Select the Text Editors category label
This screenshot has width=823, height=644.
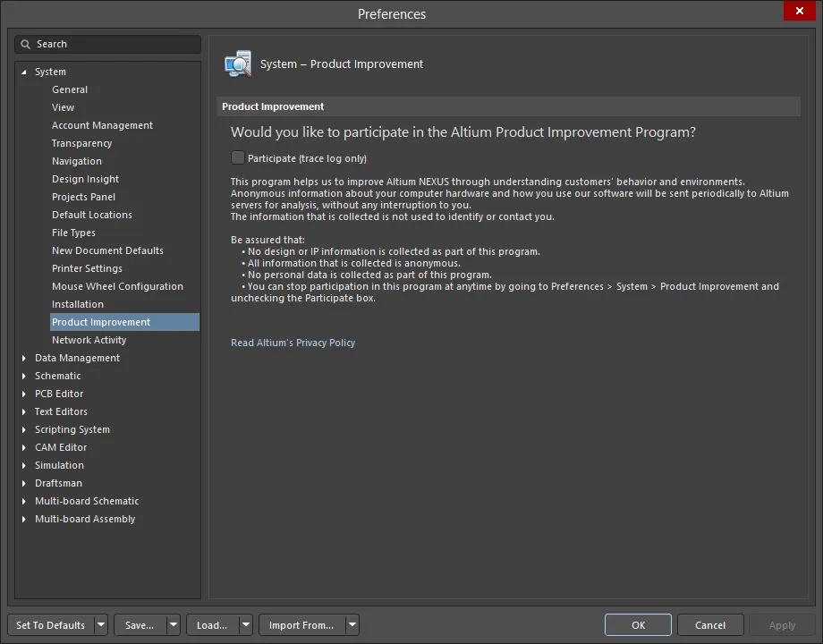click(61, 411)
